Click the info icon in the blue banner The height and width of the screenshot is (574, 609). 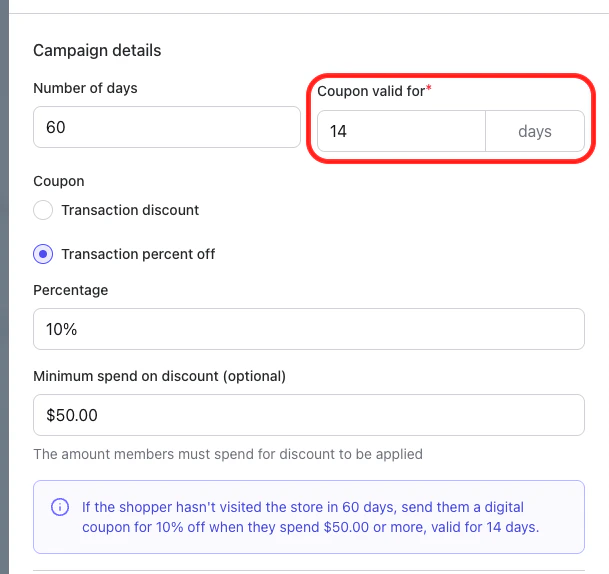click(x=60, y=508)
